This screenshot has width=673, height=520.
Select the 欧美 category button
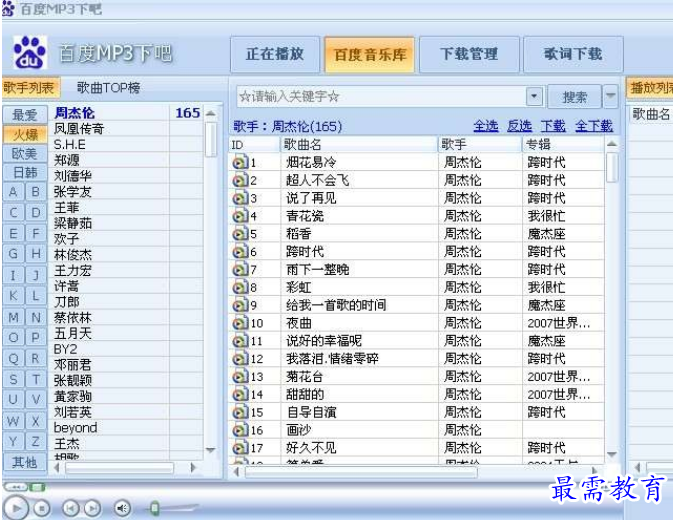pos(25,154)
